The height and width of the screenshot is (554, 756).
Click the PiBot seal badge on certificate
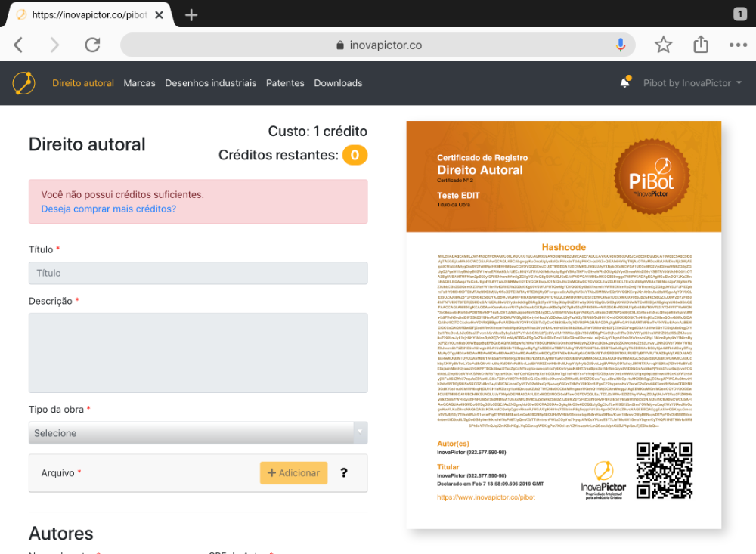[x=652, y=177]
